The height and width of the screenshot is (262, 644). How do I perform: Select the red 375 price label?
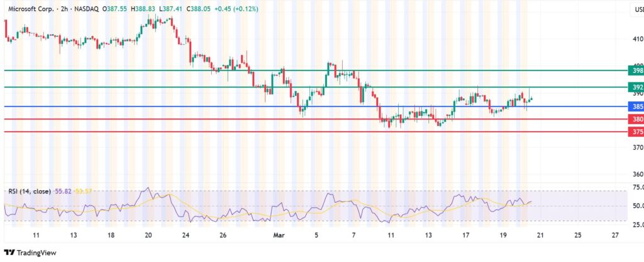(x=635, y=132)
